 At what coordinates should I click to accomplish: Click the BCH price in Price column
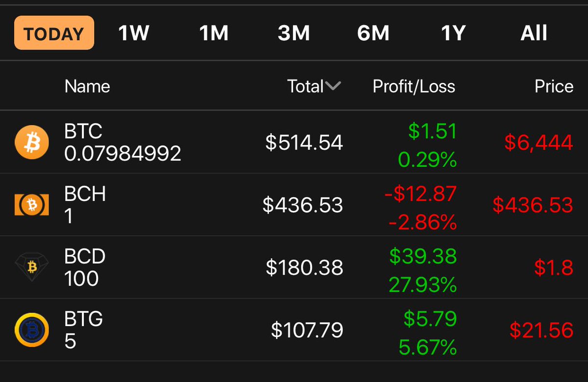pyautogui.click(x=533, y=205)
